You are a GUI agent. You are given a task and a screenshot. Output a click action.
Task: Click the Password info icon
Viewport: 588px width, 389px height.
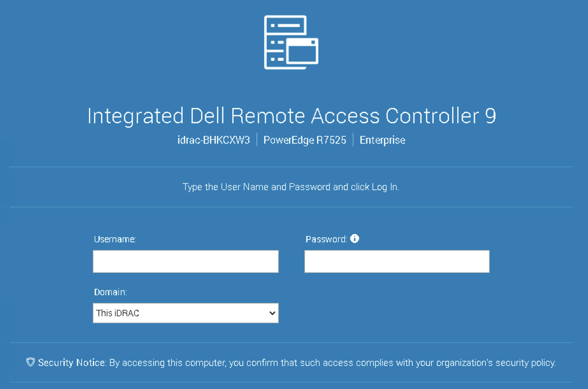(x=355, y=239)
